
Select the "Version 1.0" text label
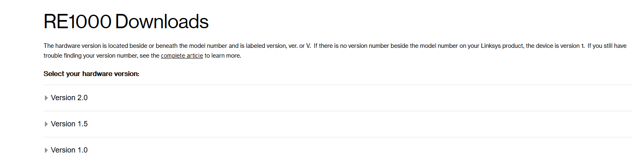click(69, 150)
